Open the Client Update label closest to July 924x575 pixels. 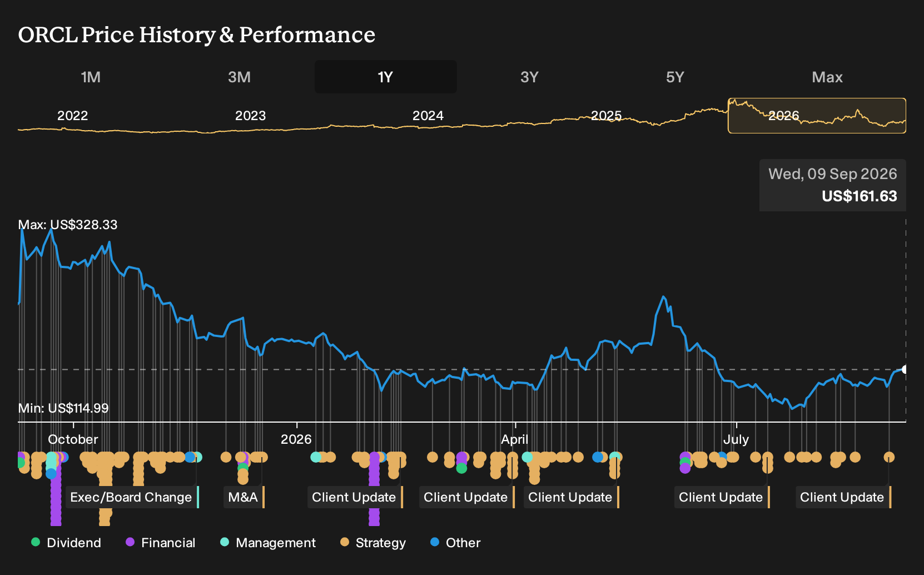(722, 497)
